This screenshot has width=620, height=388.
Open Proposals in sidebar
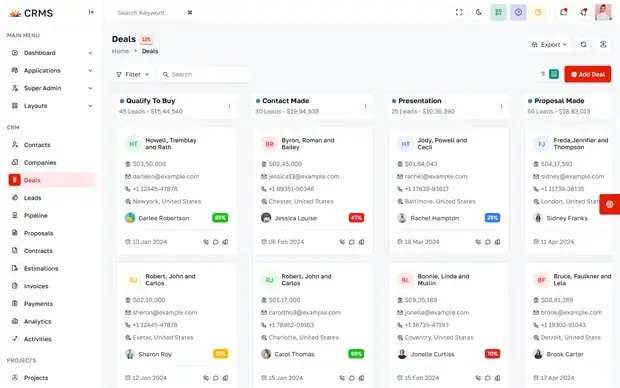(x=38, y=233)
